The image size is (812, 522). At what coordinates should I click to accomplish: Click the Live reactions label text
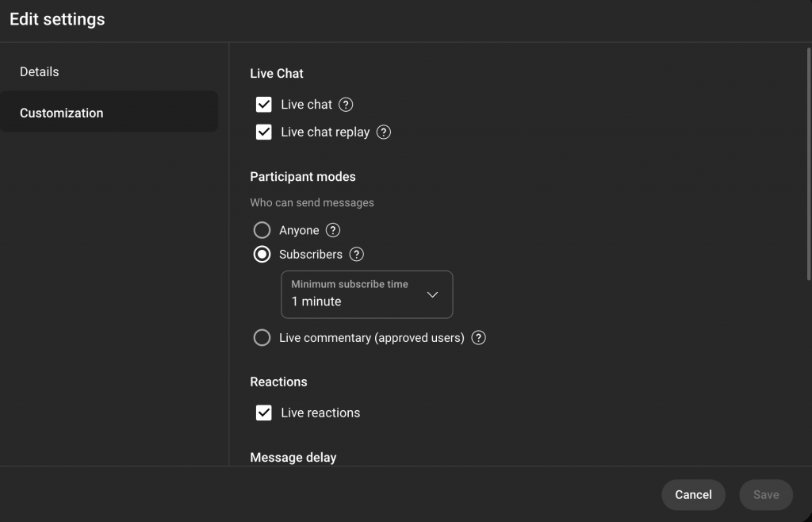[320, 413]
